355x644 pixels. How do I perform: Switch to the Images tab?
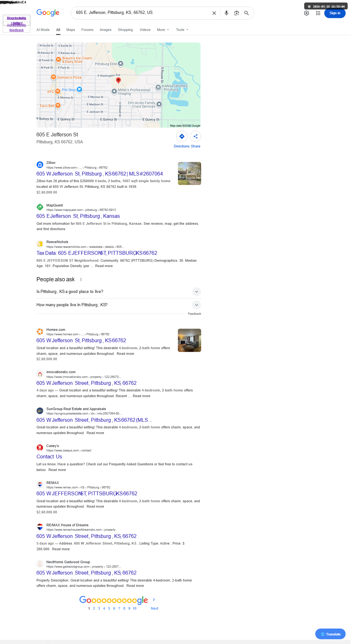click(105, 30)
